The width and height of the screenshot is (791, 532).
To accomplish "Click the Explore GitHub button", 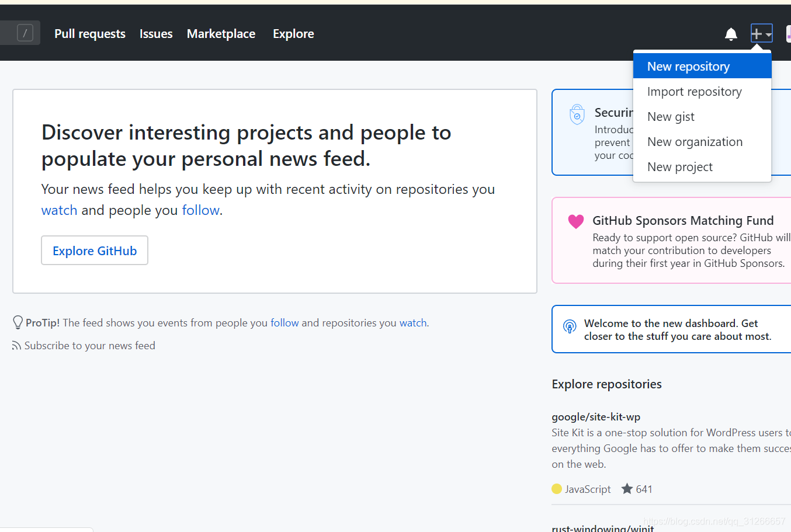I will (95, 251).
